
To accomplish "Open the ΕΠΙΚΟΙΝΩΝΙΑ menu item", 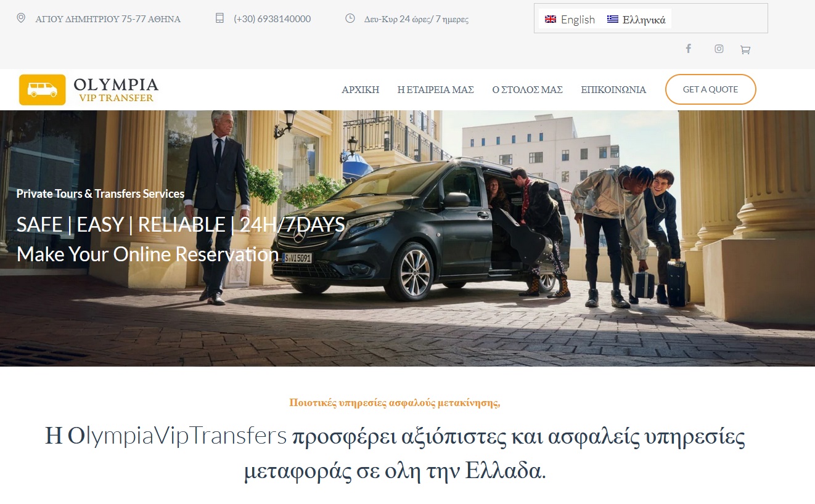I will pyautogui.click(x=613, y=89).
